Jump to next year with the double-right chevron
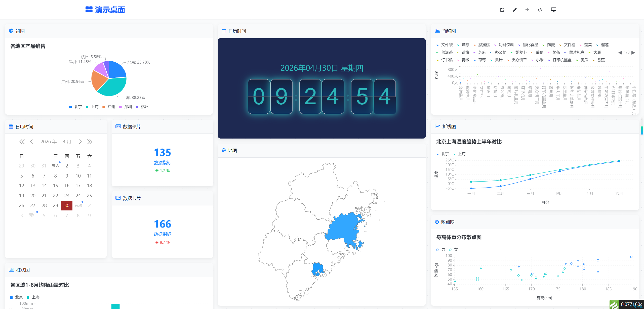Screen dimensions: 644x309 click(x=90, y=142)
